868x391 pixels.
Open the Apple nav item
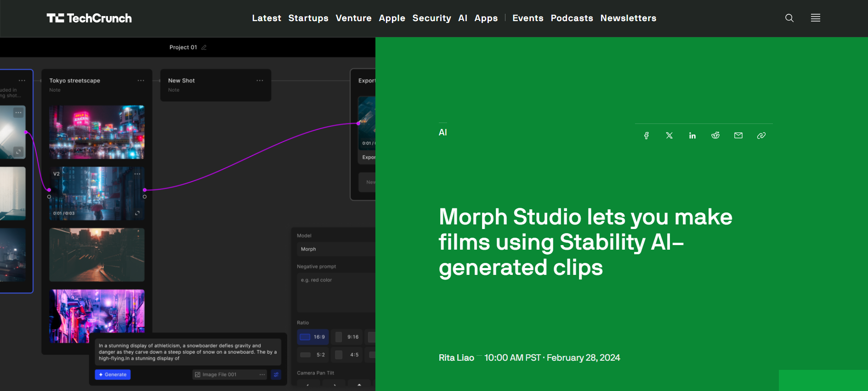(x=392, y=18)
